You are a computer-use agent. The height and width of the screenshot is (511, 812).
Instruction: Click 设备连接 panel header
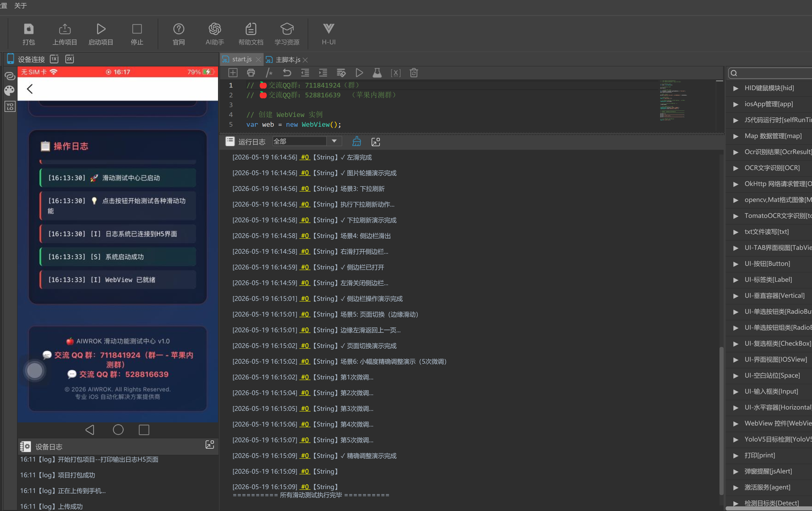point(31,59)
